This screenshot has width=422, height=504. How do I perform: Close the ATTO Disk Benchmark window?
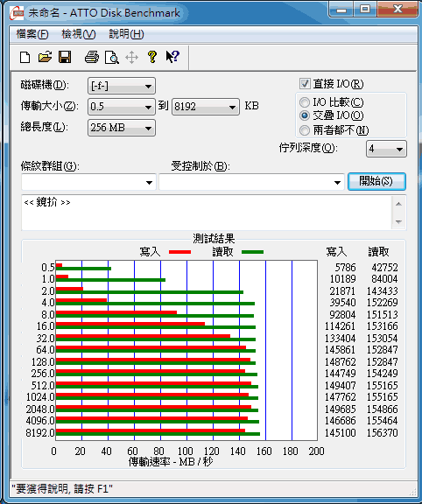[x=398, y=10]
